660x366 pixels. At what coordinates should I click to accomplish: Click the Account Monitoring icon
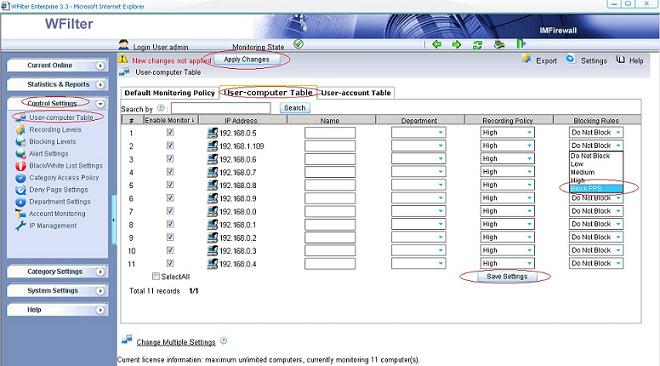21,214
